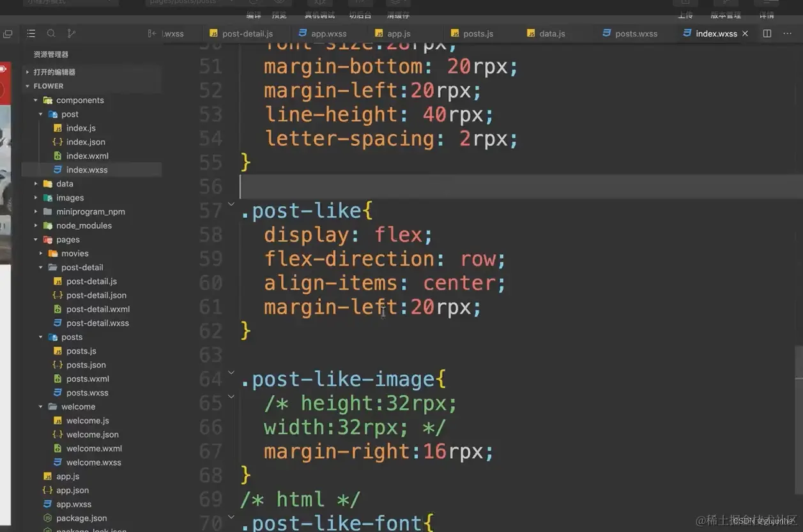Expand the data folder arrow
803x532 pixels.
[36, 184]
